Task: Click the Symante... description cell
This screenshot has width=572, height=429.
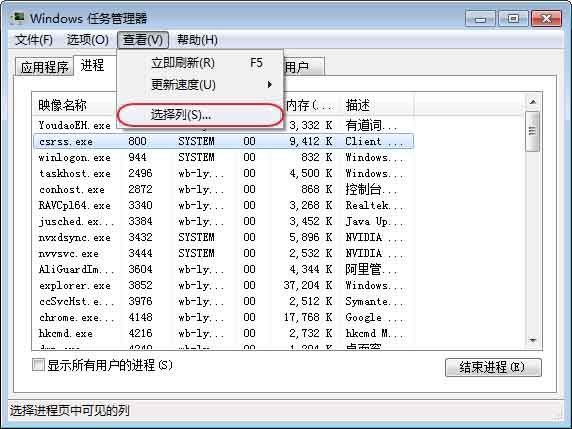Action: (x=375, y=301)
